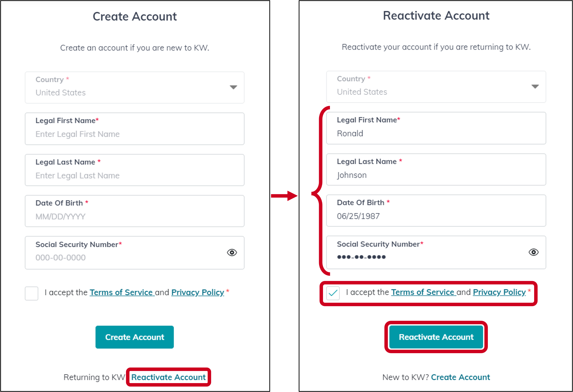Viewport: 573px width, 392px height.
Task: Select the first name field containing Ronald
Action: pyautogui.click(x=436, y=133)
